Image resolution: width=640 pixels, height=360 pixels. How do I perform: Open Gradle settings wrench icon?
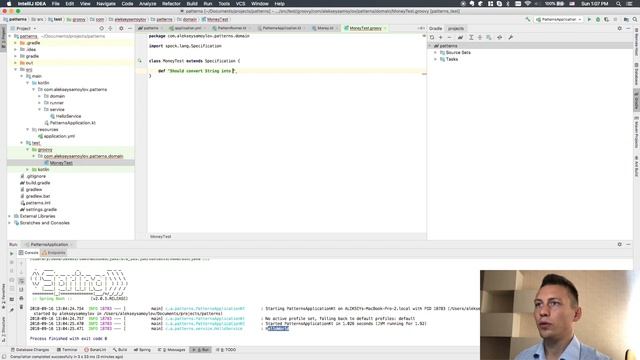[510, 37]
